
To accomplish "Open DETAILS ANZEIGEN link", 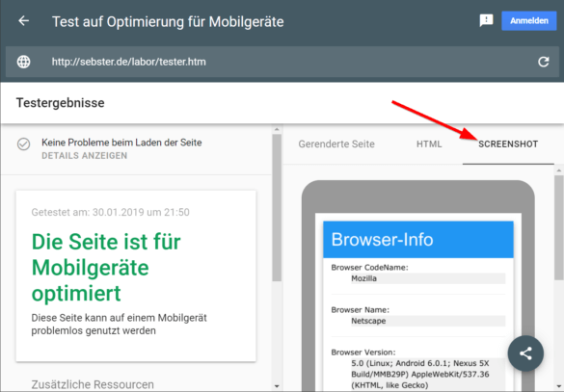I will tap(85, 156).
